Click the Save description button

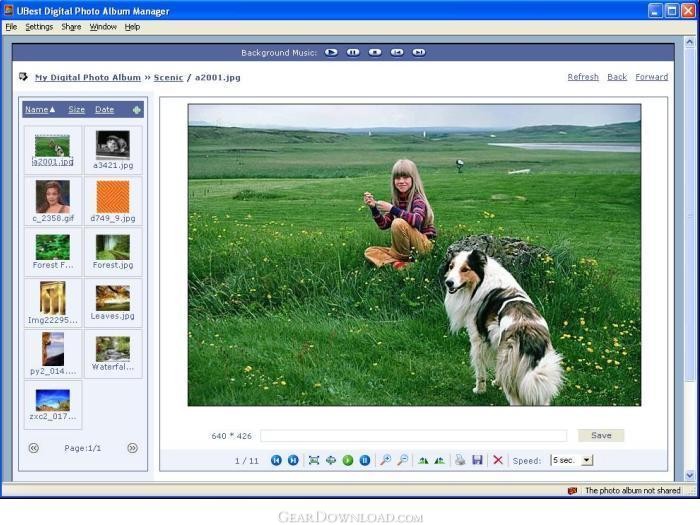601,435
